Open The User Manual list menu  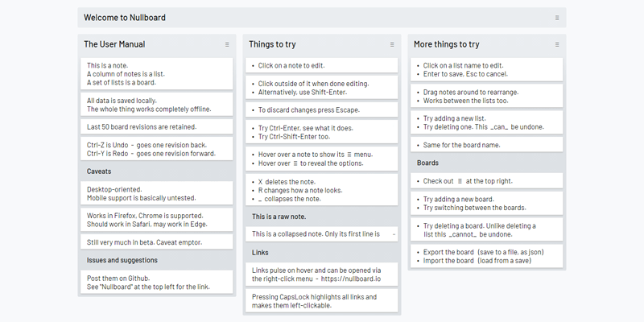pos(227,44)
